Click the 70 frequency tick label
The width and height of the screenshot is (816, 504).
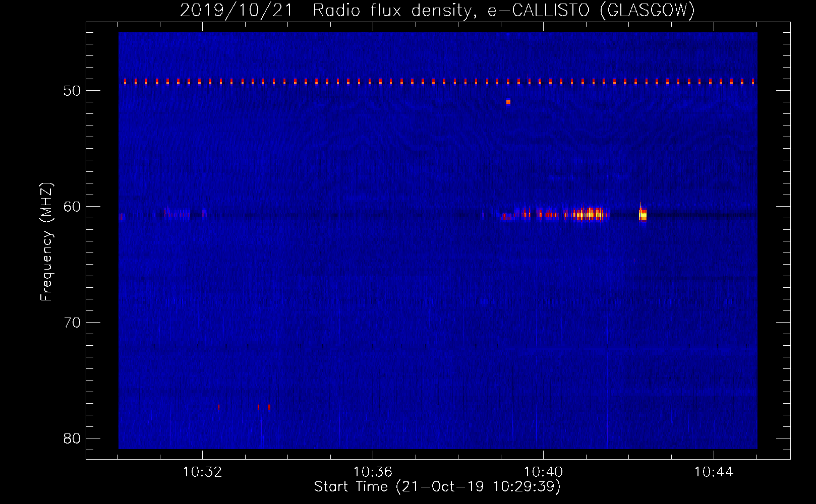click(x=72, y=323)
